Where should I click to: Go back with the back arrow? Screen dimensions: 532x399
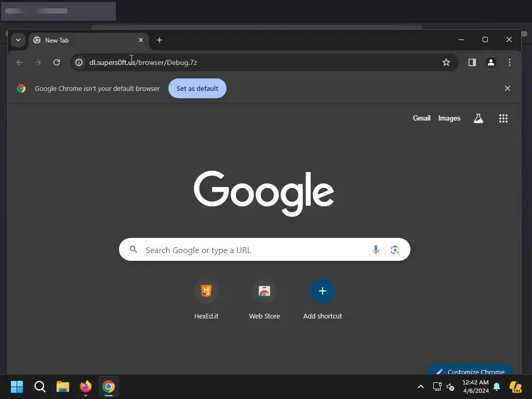[19, 62]
